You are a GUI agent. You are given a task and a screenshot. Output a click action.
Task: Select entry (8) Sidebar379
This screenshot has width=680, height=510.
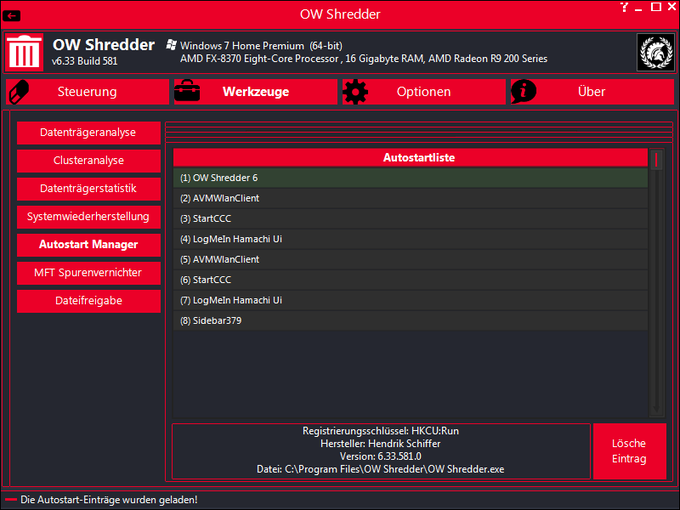(410, 320)
